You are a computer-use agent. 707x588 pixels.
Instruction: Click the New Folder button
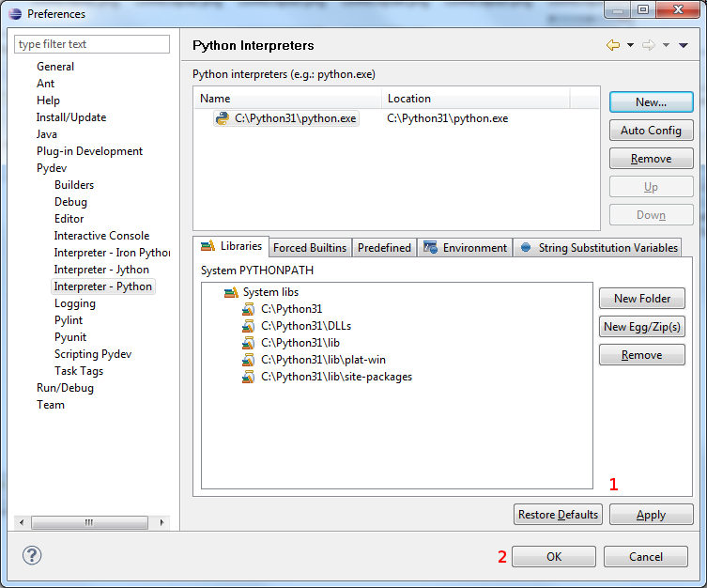coord(642,299)
